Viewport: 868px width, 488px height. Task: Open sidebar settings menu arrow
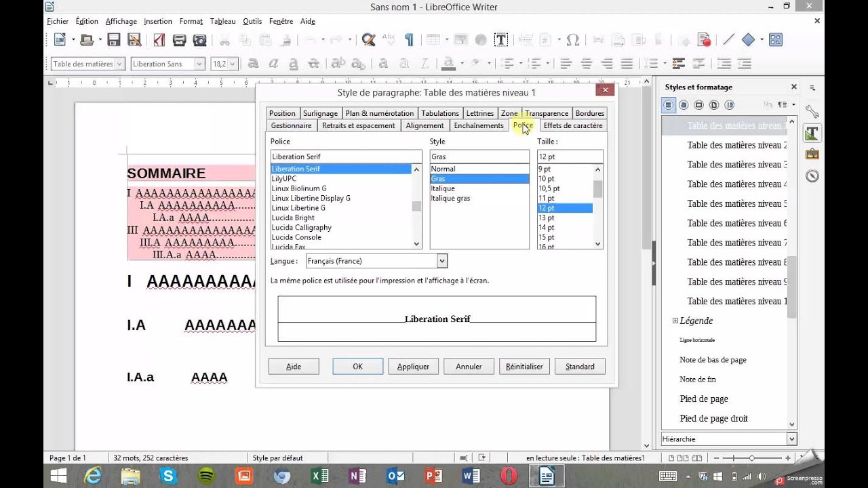[x=812, y=87]
